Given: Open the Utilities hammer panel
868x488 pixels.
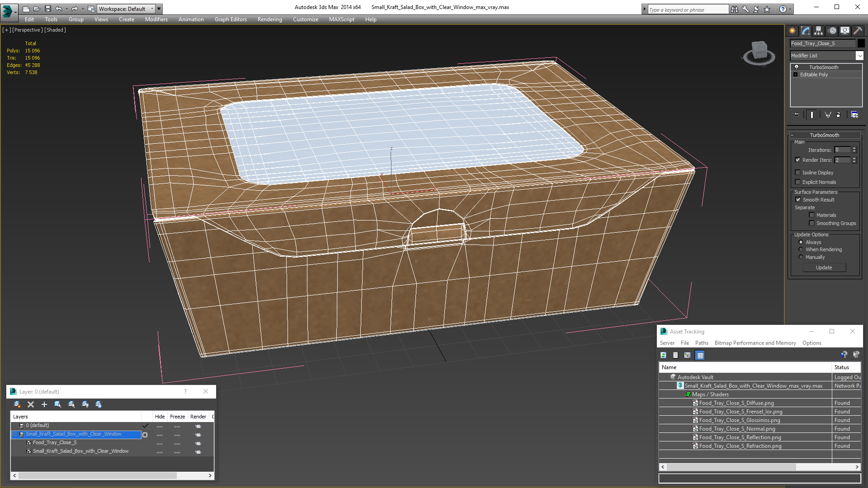Looking at the screenshot, I should point(858,31).
